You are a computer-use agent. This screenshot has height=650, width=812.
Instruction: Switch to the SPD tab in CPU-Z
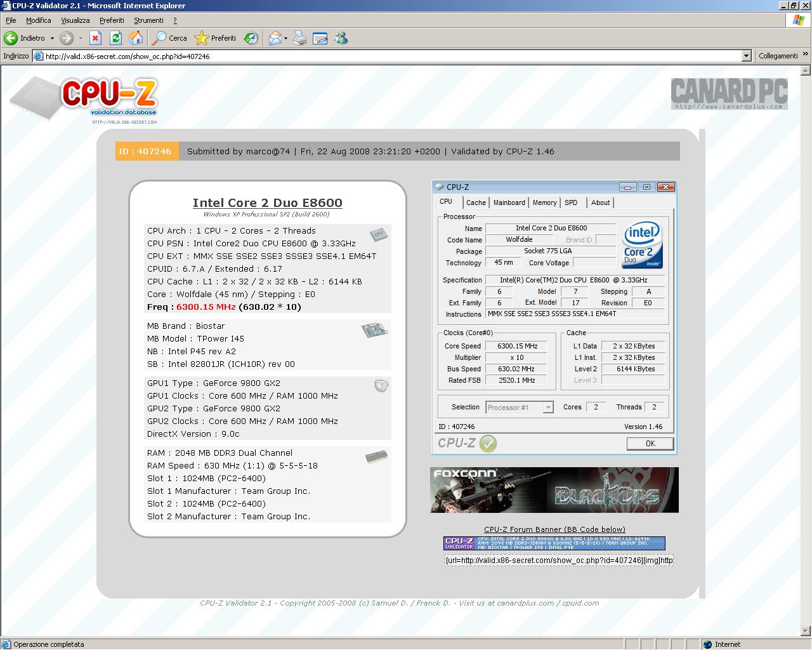pos(571,202)
